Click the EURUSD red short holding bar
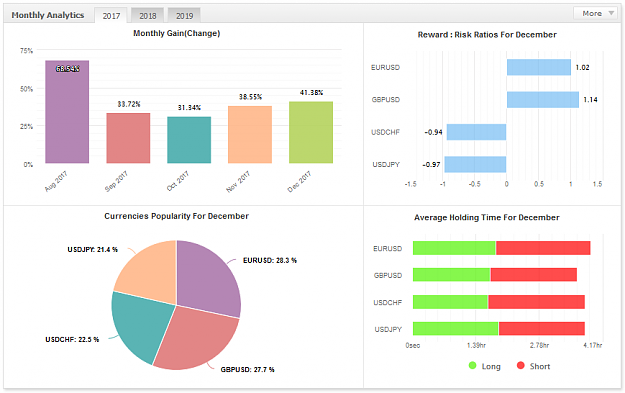 pyautogui.click(x=543, y=248)
